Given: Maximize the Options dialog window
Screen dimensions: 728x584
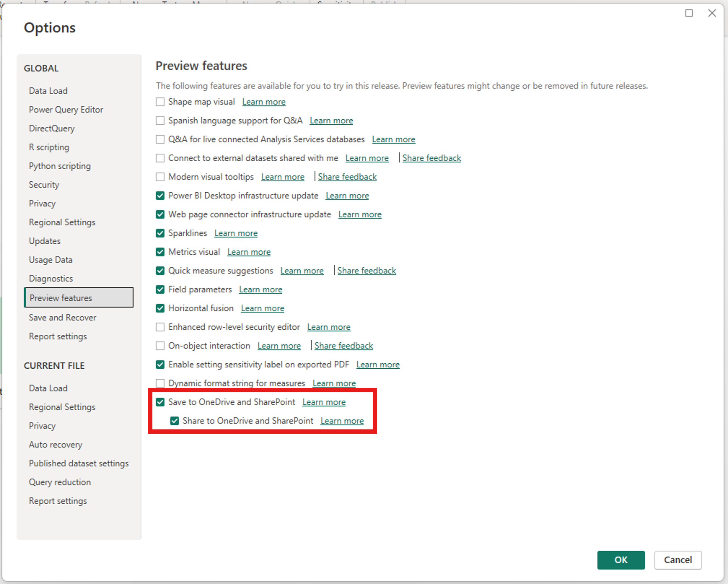Looking at the screenshot, I should pyautogui.click(x=689, y=13).
